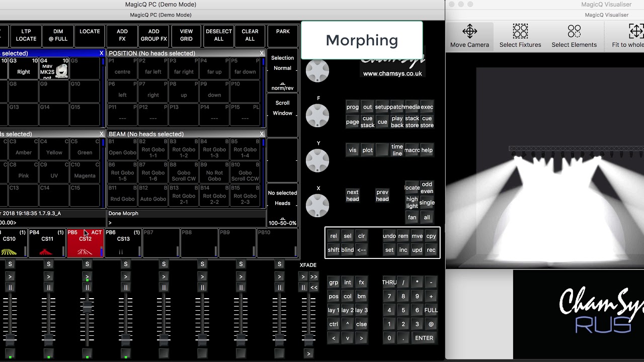Click the cursor down (v) key
The width and height of the screenshot is (644, 362).
coord(347,338)
